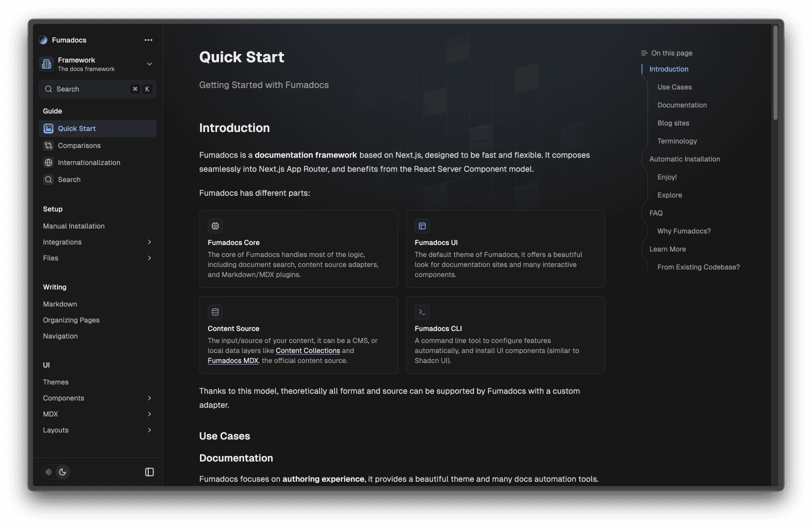Click the Fumadocs logo icon
Viewport: 812px width, 528px height.
(x=43, y=40)
